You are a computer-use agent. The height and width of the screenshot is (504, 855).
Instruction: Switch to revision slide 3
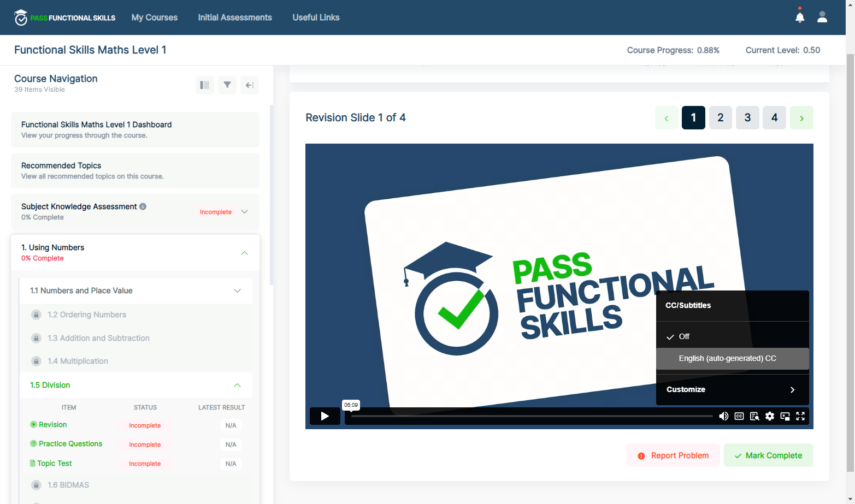pos(748,118)
